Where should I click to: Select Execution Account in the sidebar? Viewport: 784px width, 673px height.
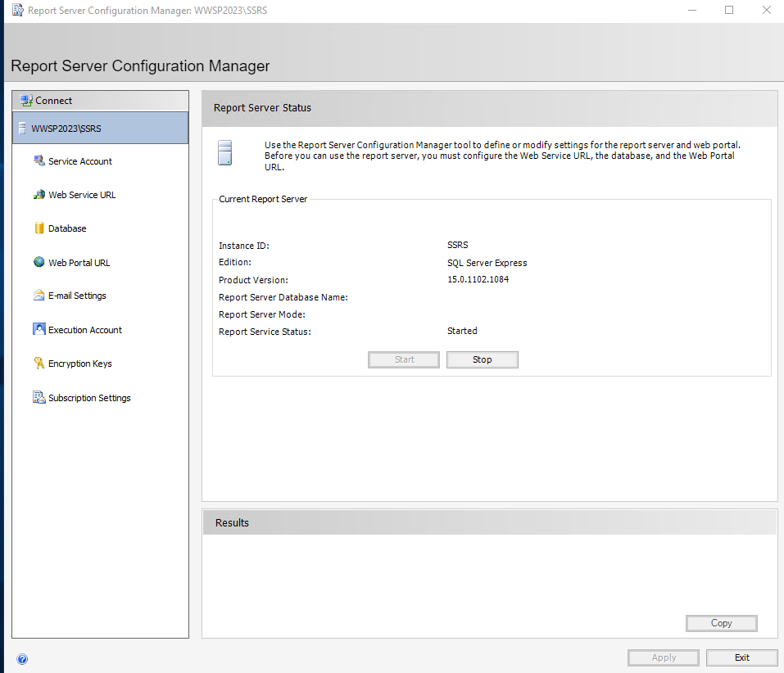coord(85,330)
